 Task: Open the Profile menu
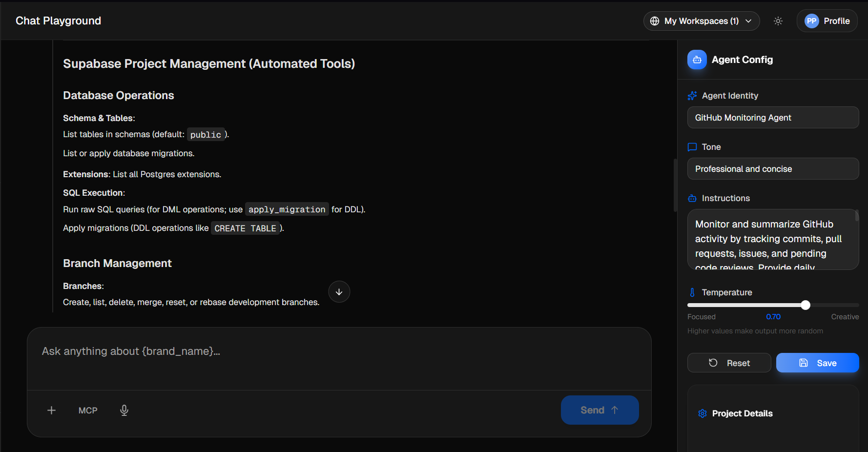836,21
